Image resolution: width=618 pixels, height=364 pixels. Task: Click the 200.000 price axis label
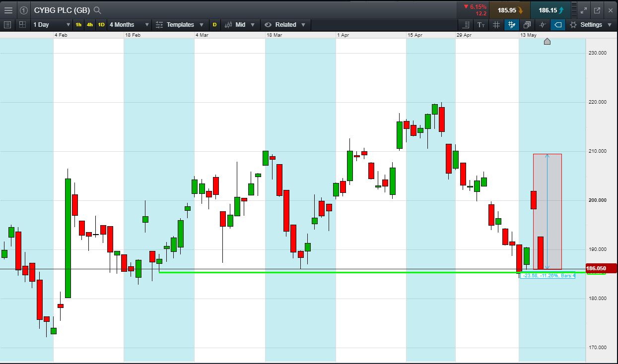coord(597,200)
